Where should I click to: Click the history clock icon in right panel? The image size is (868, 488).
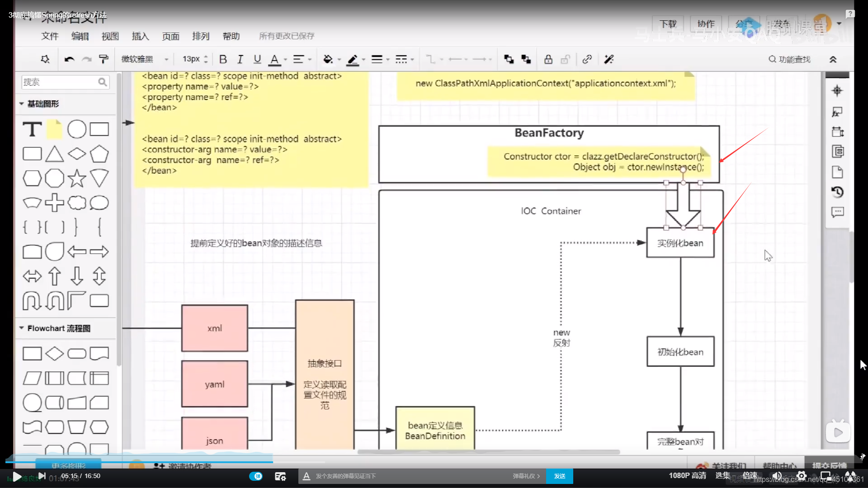[837, 192]
